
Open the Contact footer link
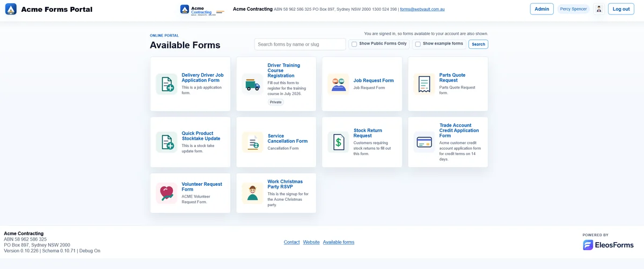tap(291, 242)
